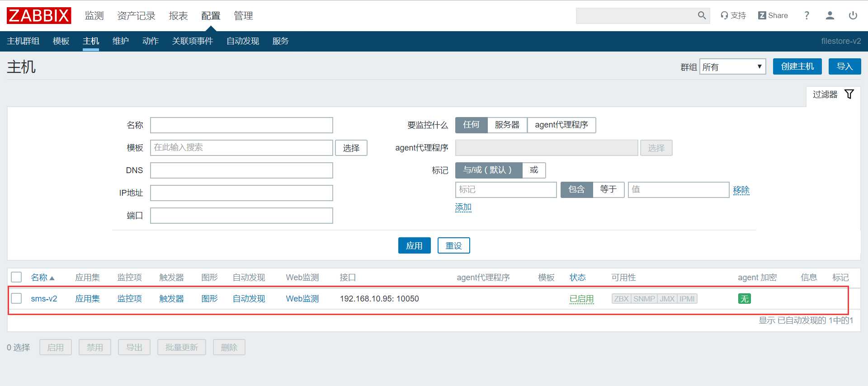Viewport: 868px width, 386px height.
Task: Focus the 模板 search field
Action: coord(241,148)
